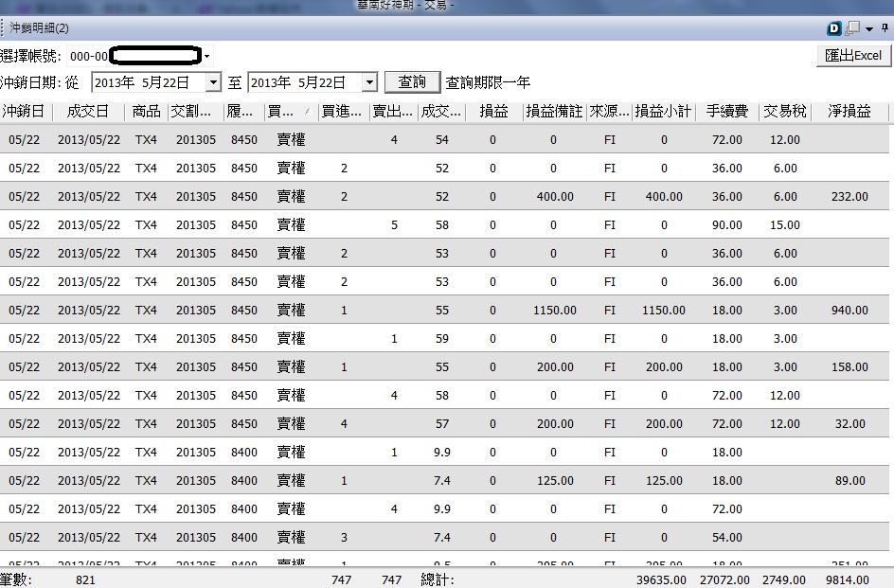
Task: Click the float window icon in header
Action: tap(852, 28)
